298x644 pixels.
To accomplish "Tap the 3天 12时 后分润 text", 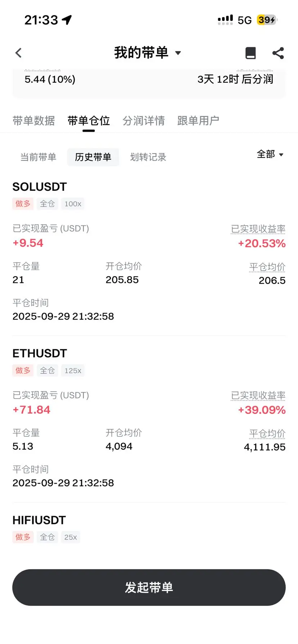I will click(235, 79).
